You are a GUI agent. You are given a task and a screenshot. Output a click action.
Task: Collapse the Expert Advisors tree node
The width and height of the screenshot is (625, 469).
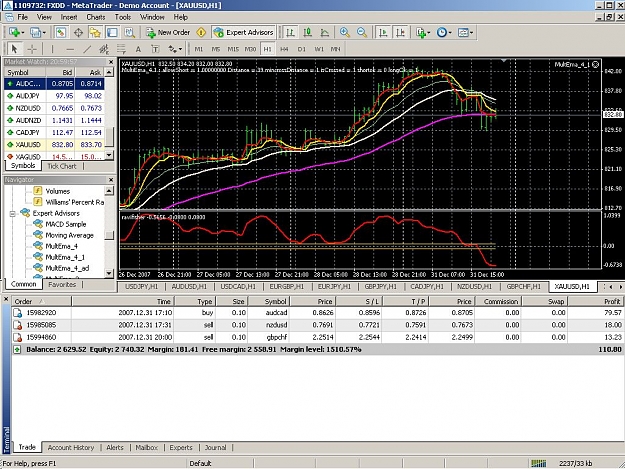tap(12, 214)
